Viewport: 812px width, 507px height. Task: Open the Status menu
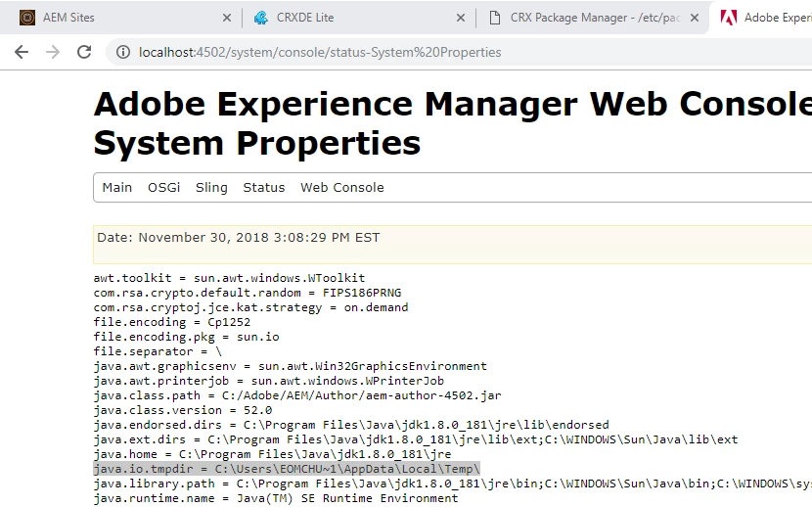(264, 188)
